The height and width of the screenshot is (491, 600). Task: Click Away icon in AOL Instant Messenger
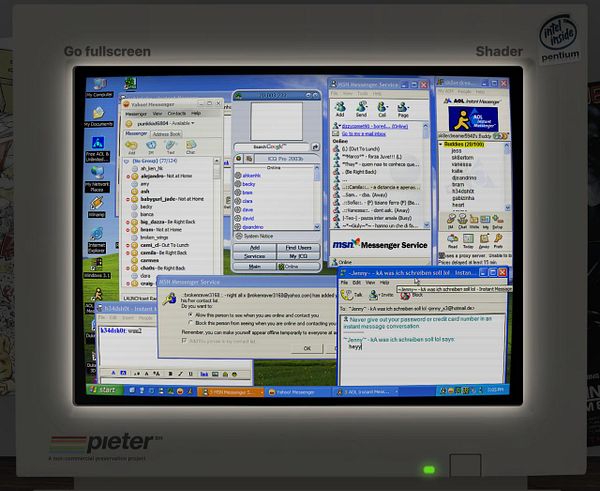pos(484,241)
